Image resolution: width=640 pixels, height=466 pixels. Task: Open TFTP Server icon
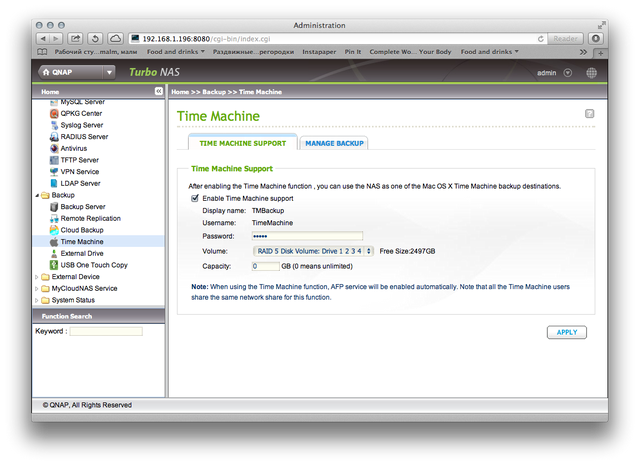click(54, 160)
